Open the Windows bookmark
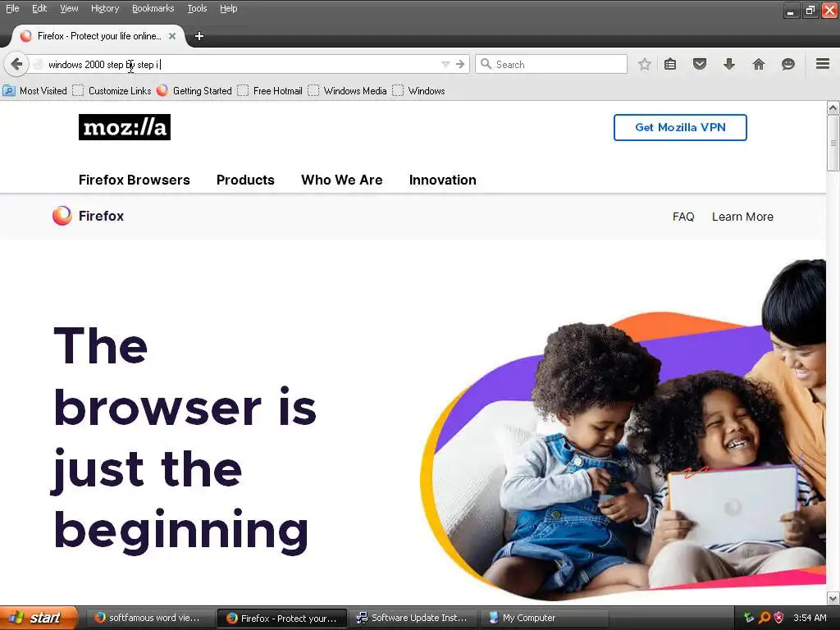Screen dimensions: 840x630 coord(419,90)
